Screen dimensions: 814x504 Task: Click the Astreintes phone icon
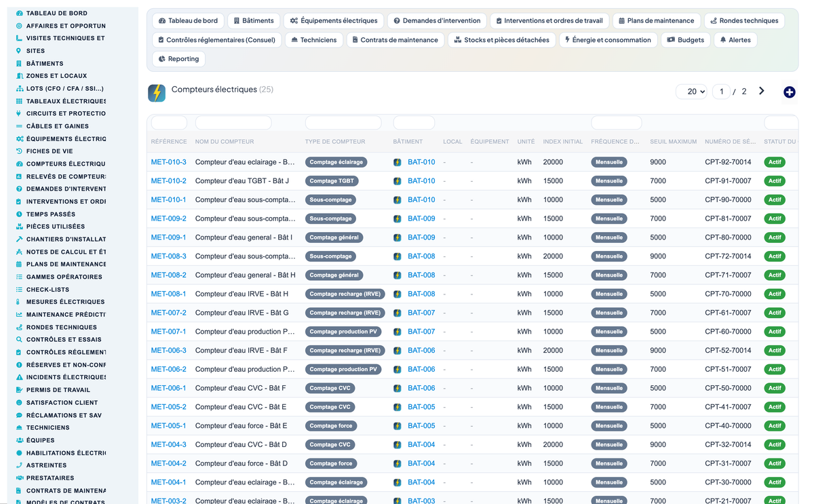point(19,465)
